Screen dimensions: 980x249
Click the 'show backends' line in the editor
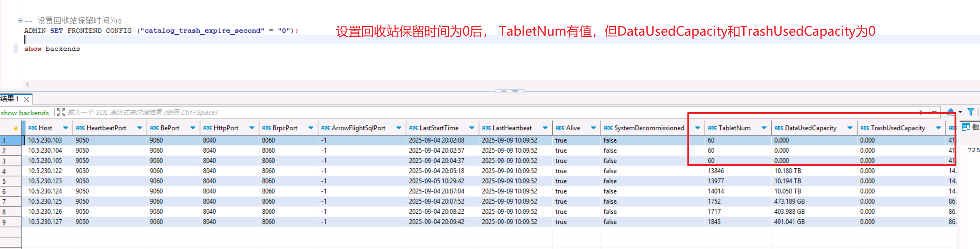[x=52, y=49]
